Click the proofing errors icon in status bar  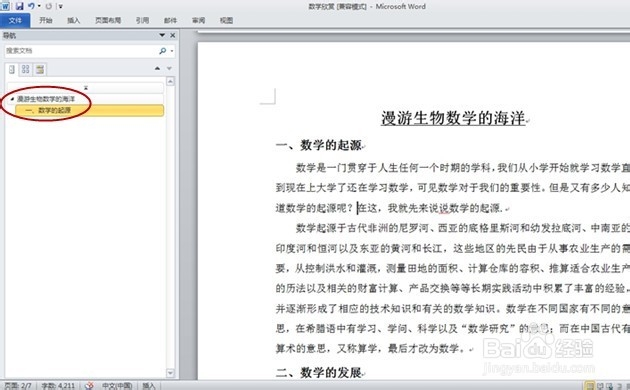[x=89, y=386]
